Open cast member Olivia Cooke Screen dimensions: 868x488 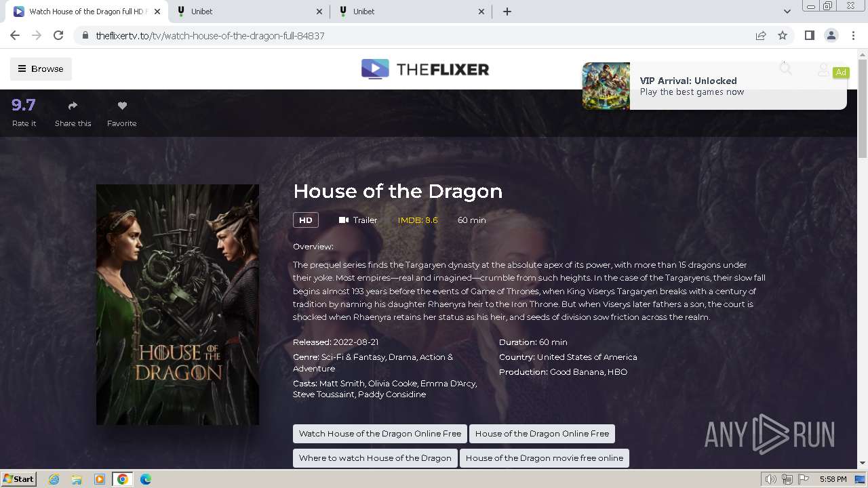[x=391, y=383]
